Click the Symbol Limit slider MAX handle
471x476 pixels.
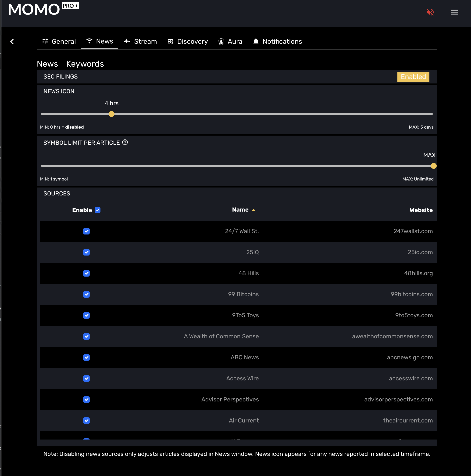pyautogui.click(x=433, y=166)
